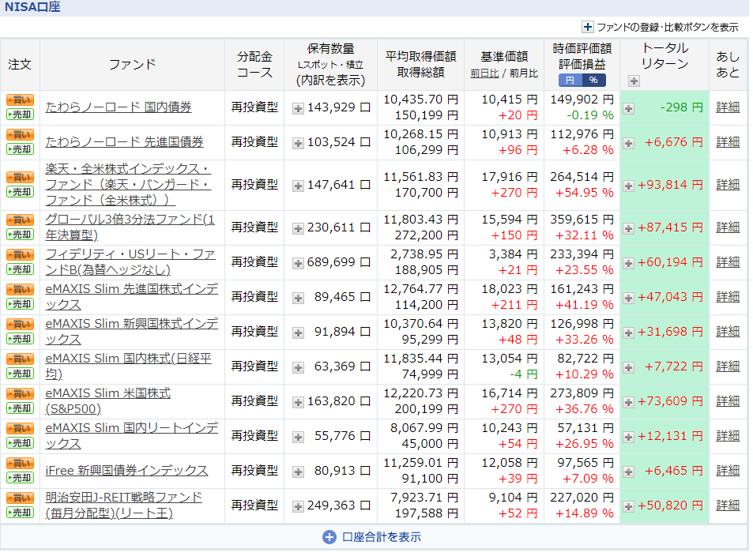Sell eMAXIS Slim 米国株式(S&P500)
This screenshot has width=753, height=560.
click(x=20, y=408)
